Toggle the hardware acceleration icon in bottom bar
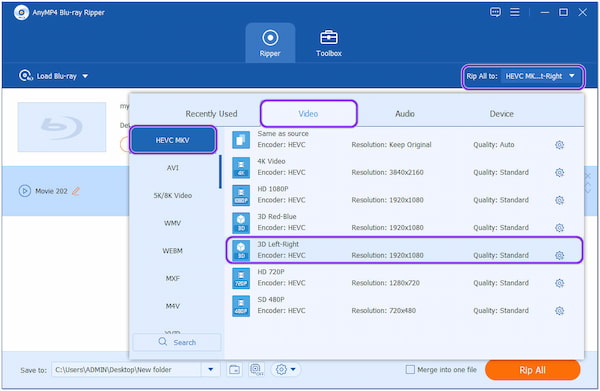Image resolution: width=600 pixels, height=391 pixels. pos(256,370)
